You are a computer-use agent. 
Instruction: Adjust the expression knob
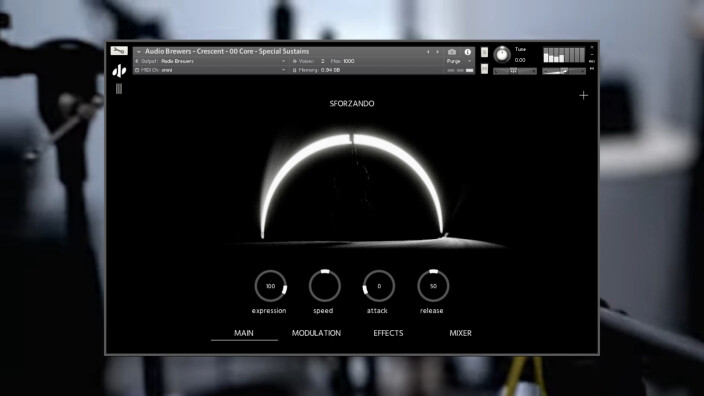(270, 286)
